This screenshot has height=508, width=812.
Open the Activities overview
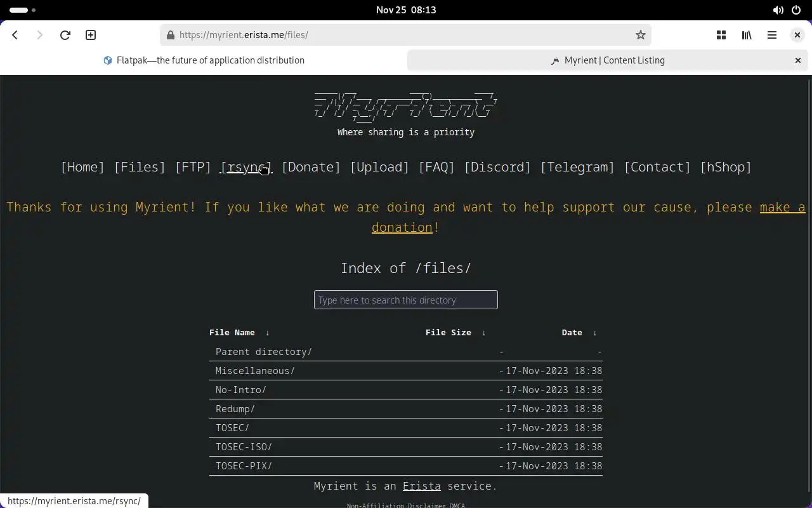[23, 10]
